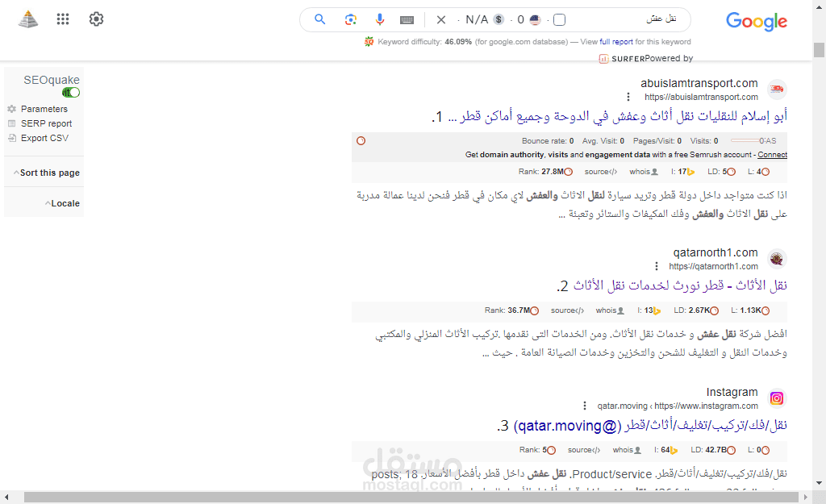This screenshot has width=826, height=504.
Task: Clear the search query with X
Action: pyautogui.click(x=441, y=20)
